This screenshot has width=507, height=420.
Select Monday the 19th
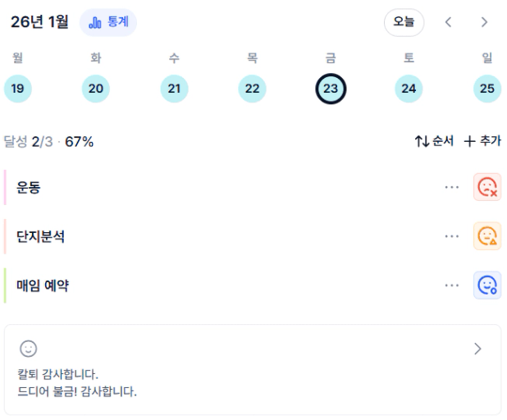click(x=18, y=89)
